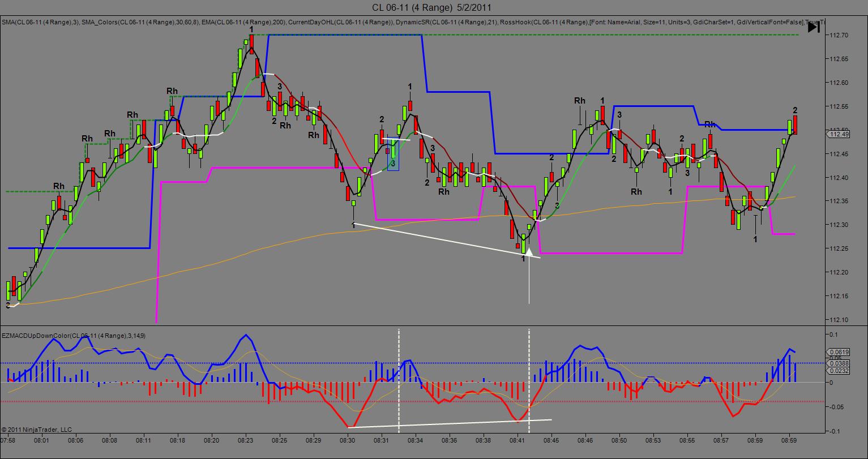
Task: Click the 112.70 price axis label
Action: point(839,35)
